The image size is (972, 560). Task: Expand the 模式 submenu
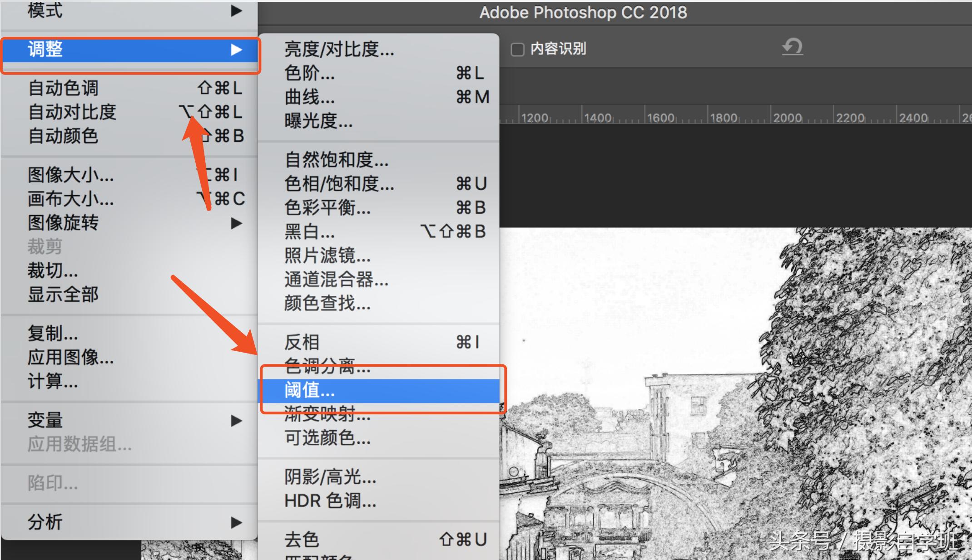point(45,11)
